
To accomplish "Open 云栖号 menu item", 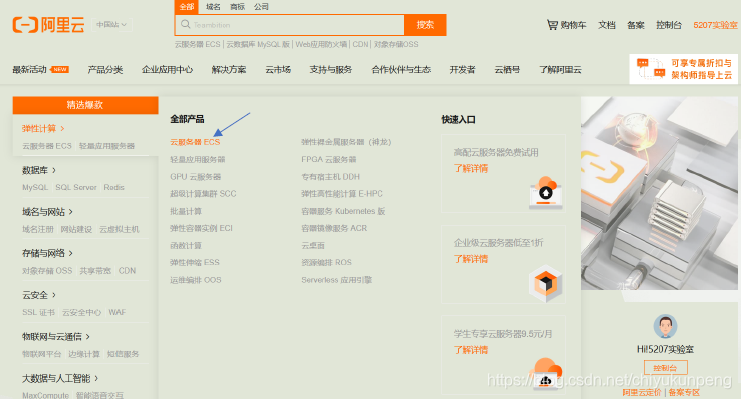I will [507, 69].
